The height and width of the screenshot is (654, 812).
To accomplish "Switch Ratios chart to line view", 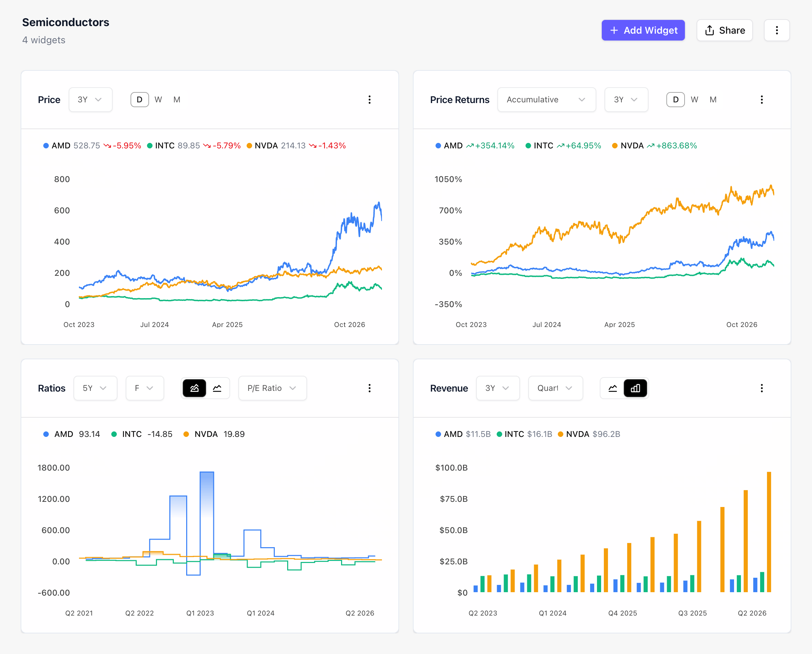I will 217,388.
